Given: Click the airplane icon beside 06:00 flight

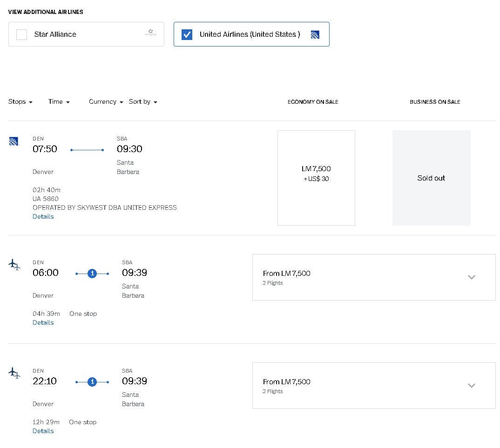Looking at the screenshot, I should [14, 265].
